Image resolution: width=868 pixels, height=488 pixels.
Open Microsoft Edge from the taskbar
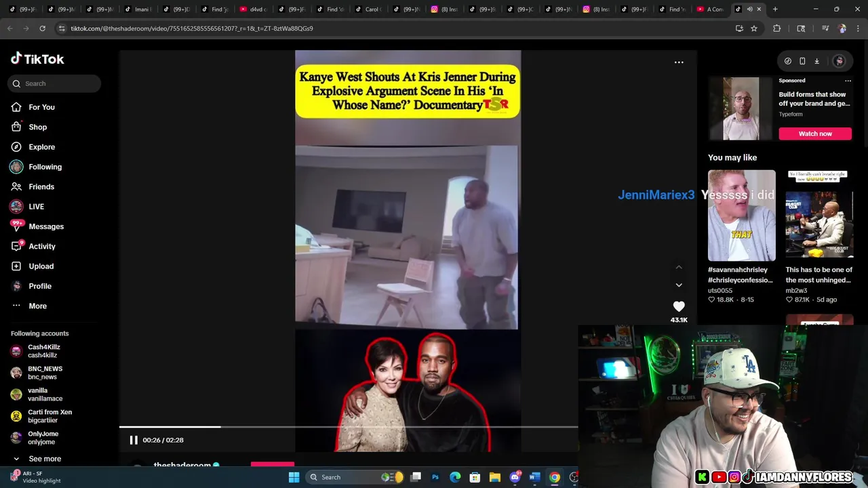pos(455,477)
